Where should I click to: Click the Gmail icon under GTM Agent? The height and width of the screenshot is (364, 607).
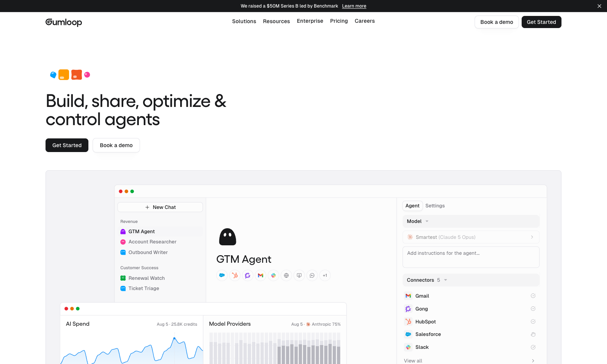coord(261,275)
